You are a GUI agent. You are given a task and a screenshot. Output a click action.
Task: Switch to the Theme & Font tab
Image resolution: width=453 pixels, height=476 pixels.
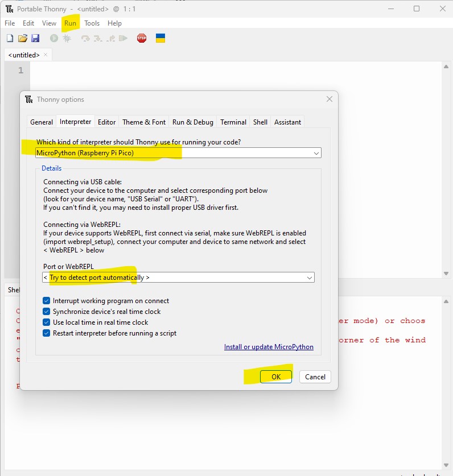[x=144, y=122]
